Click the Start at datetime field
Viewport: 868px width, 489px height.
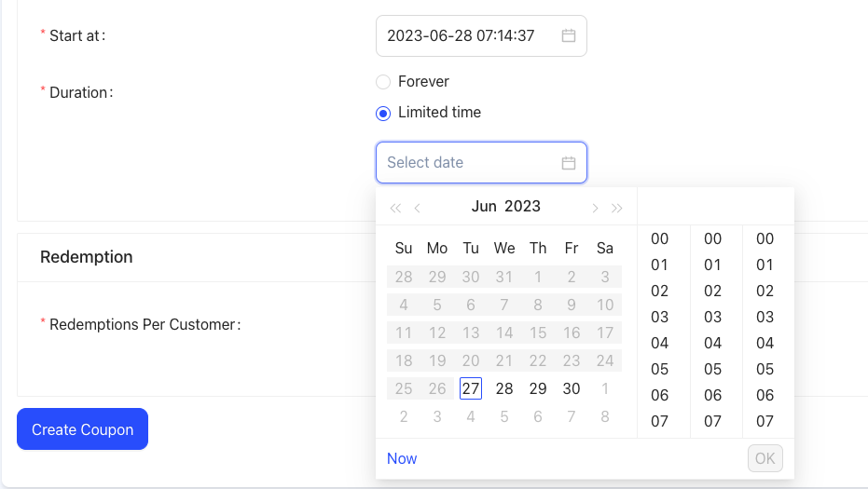coord(466,36)
